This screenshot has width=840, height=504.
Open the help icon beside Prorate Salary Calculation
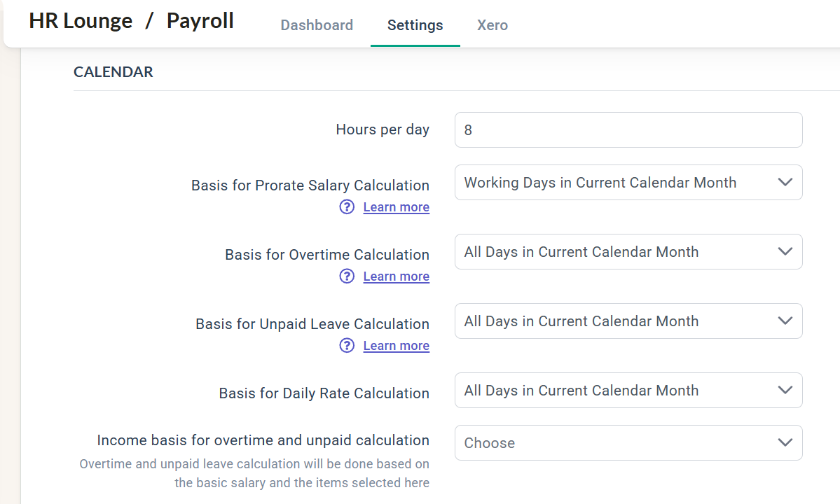click(x=347, y=206)
